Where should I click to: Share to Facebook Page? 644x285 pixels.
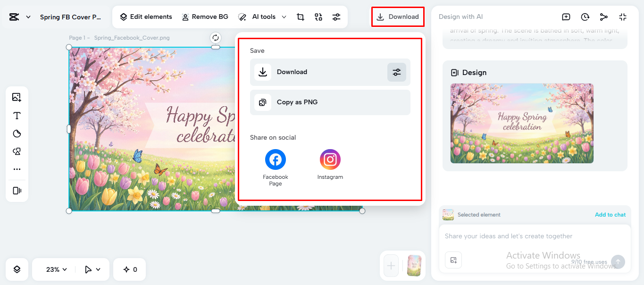276,167
